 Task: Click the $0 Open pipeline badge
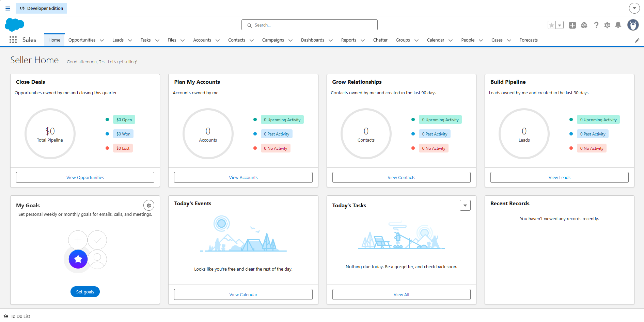click(124, 119)
